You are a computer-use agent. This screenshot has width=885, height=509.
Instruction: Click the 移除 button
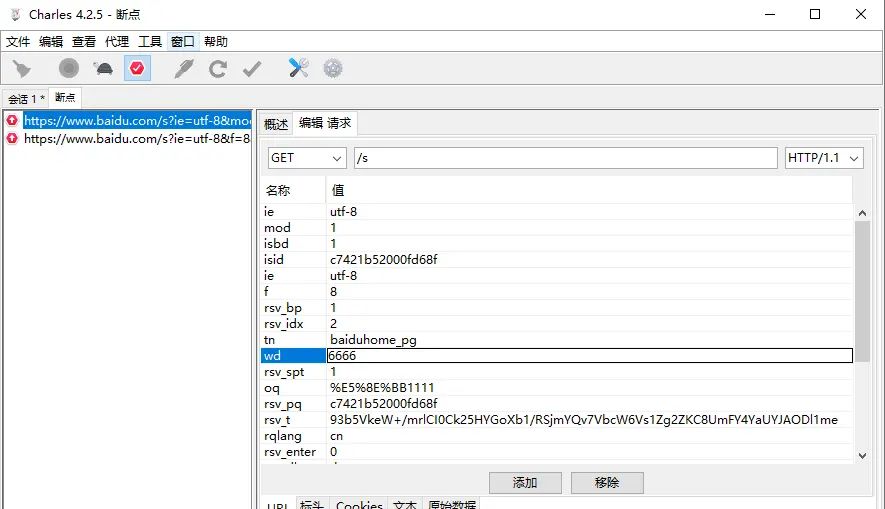coord(607,482)
